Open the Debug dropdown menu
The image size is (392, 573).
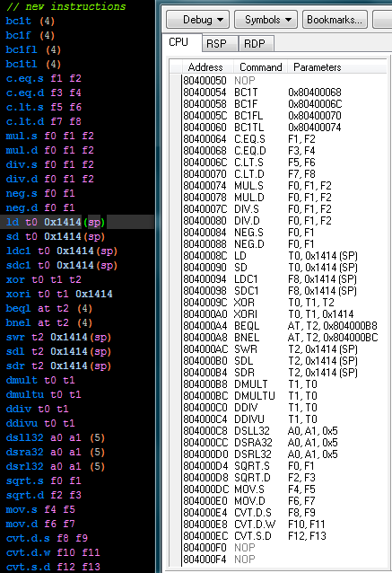pos(197,20)
